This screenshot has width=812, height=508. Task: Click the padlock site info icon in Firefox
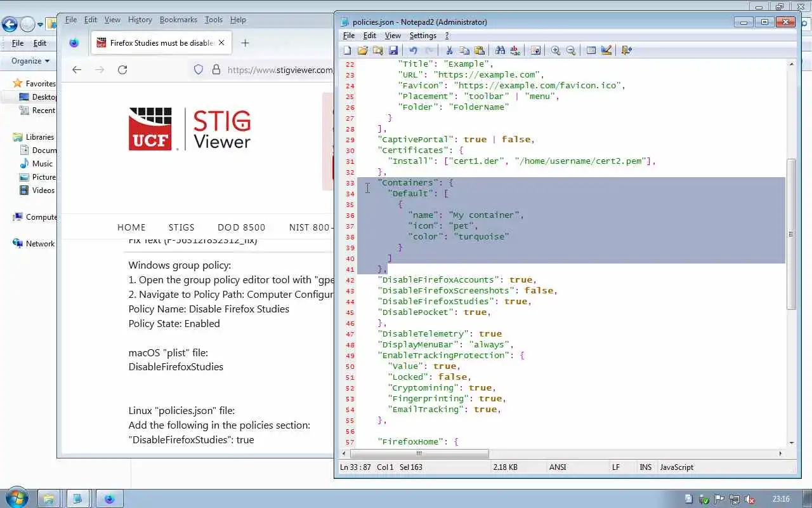point(216,70)
